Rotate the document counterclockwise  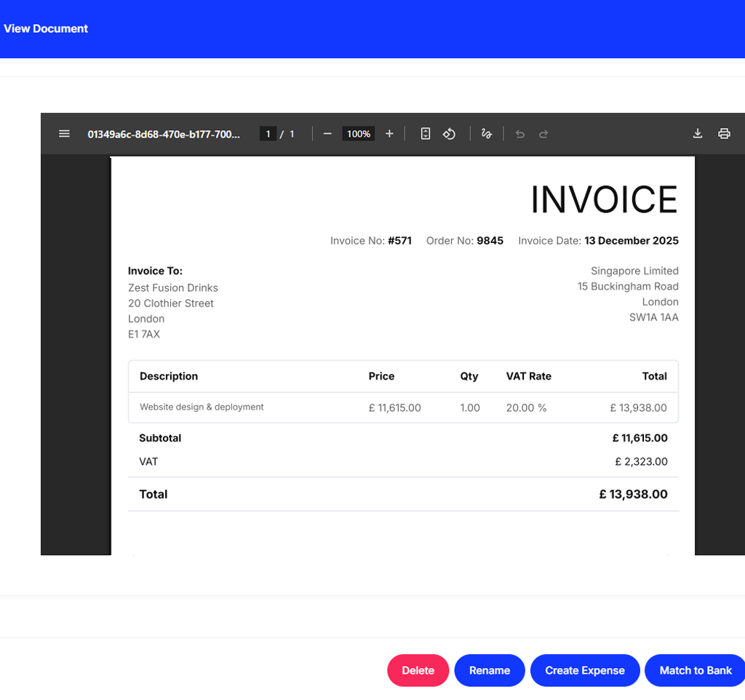[x=450, y=134]
